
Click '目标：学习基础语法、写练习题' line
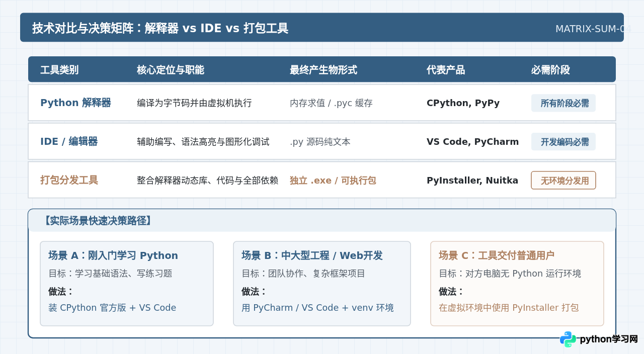110,274
